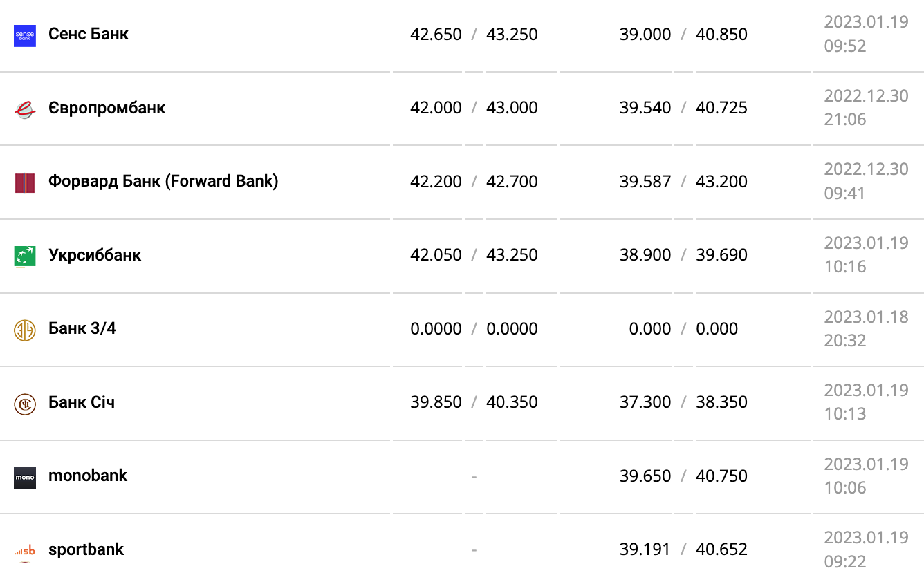Open the sportbank name link
Viewport: 924px width, 573px height.
pyautogui.click(x=86, y=549)
